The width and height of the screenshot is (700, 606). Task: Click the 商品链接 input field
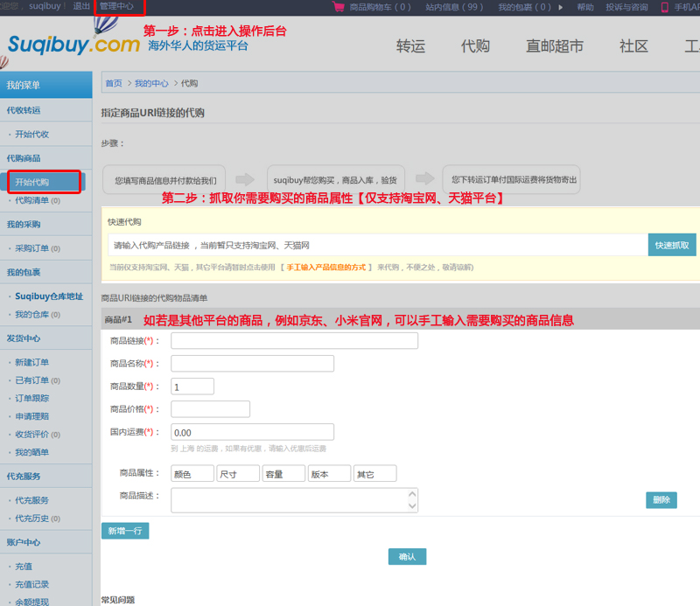coord(294,341)
